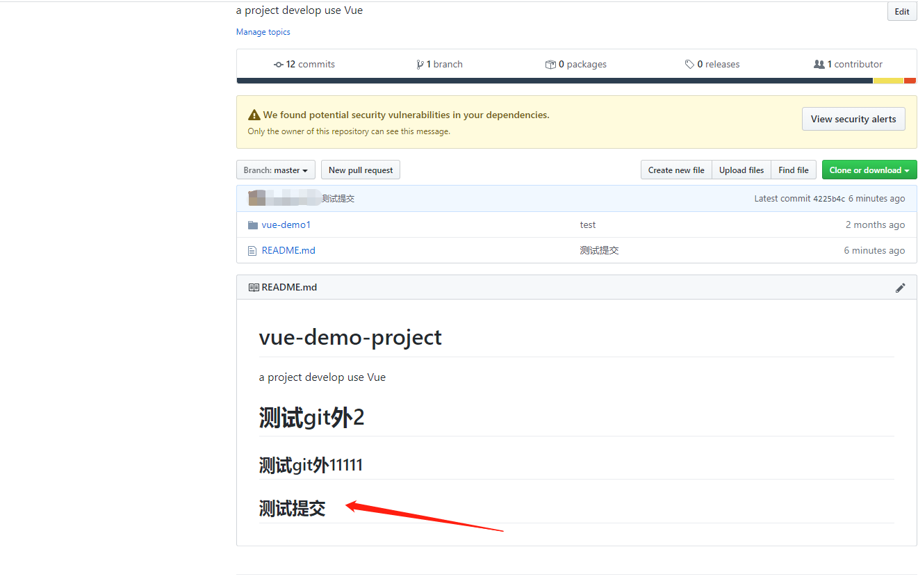This screenshot has width=918, height=588.
Task: Click View security alerts
Action: 853,119
